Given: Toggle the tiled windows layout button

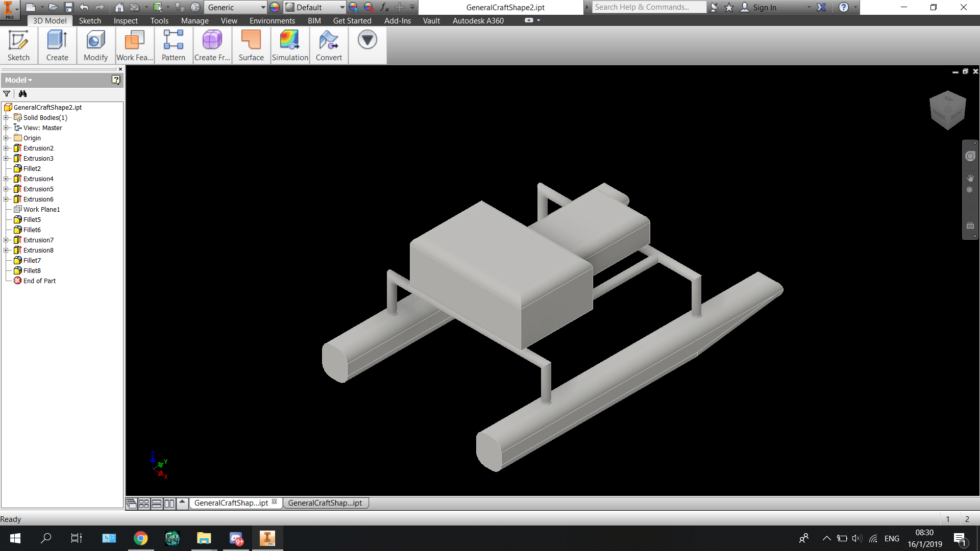Looking at the screenshot, I should [144, 504].
